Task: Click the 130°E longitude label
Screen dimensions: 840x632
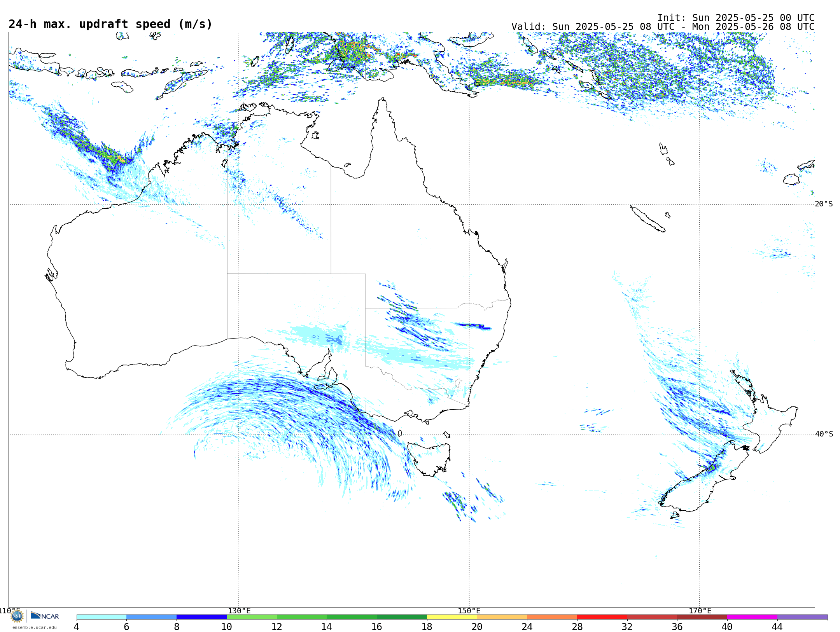Action: point(239,611)
